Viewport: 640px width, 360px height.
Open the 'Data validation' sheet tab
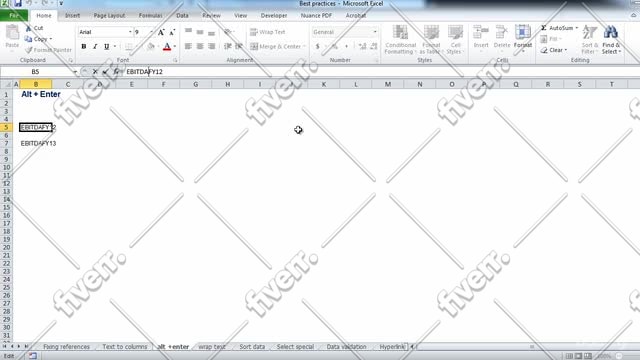pyautogui.click(x=346, y=347)
